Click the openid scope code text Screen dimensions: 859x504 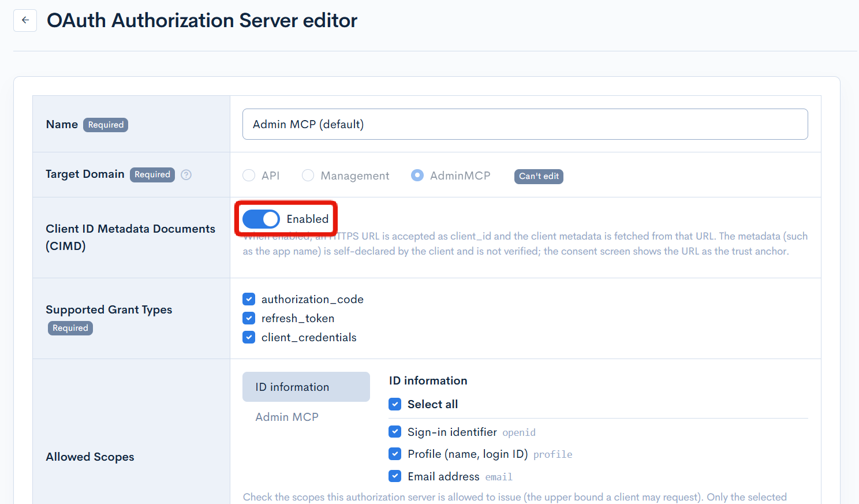(519, 432)
